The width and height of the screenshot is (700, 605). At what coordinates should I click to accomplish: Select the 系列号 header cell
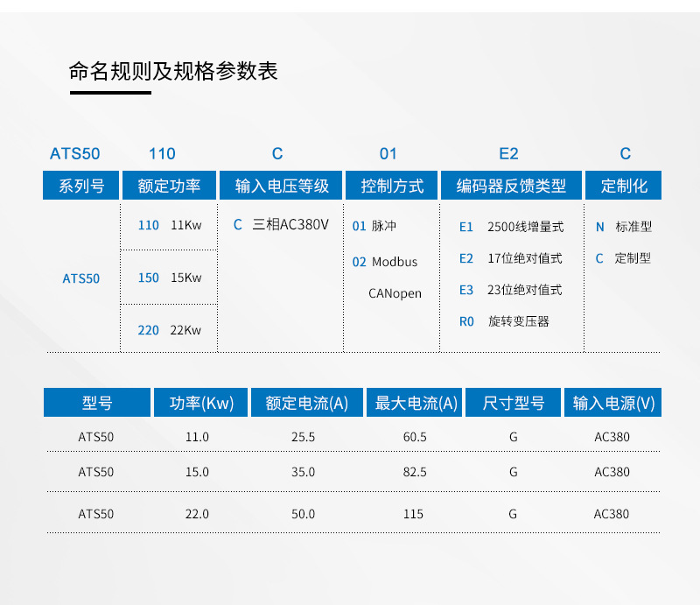pos(81,186)
